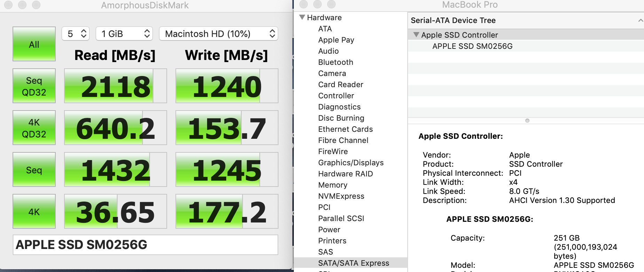Select Apple Pay in the sidebar

pos(336,40)
